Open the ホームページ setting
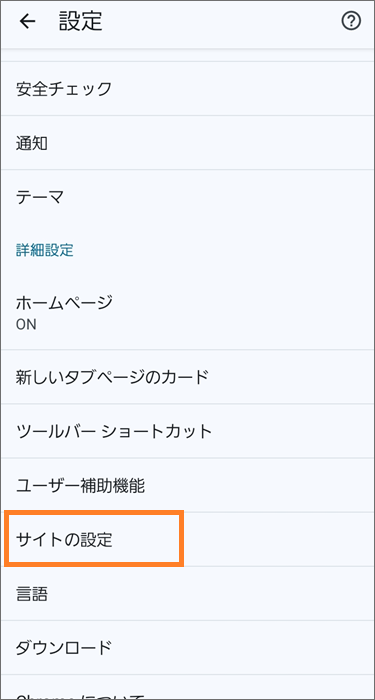 [188, 312]
